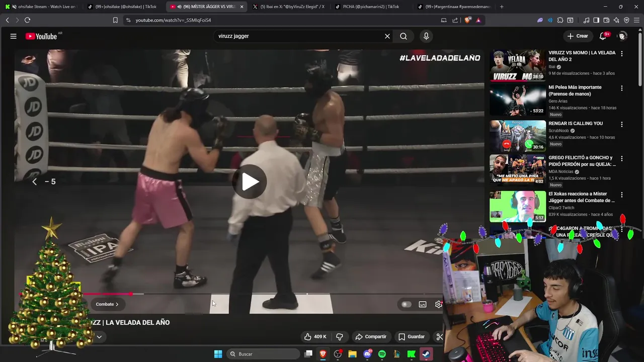Open Brave Leo AI sparkle icon
Viewport: 644px width, 362px height.
616,20
